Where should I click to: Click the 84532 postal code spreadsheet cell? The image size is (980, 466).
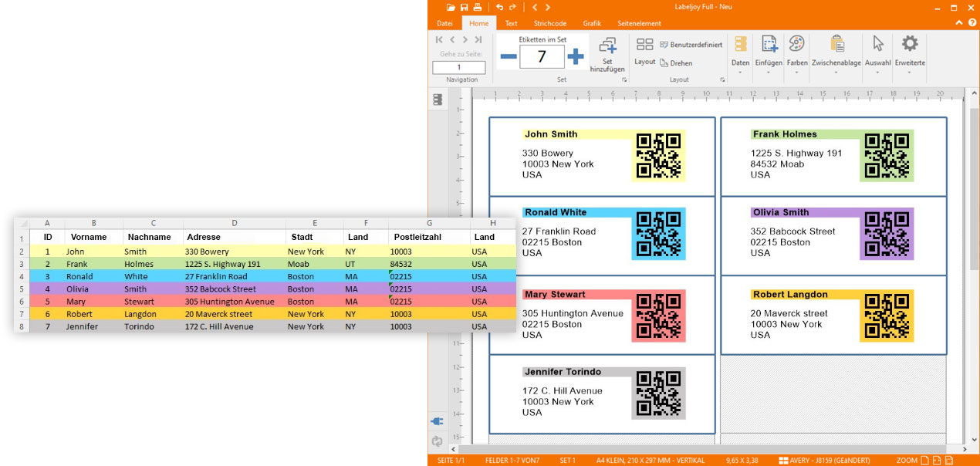tap(429, 264)
